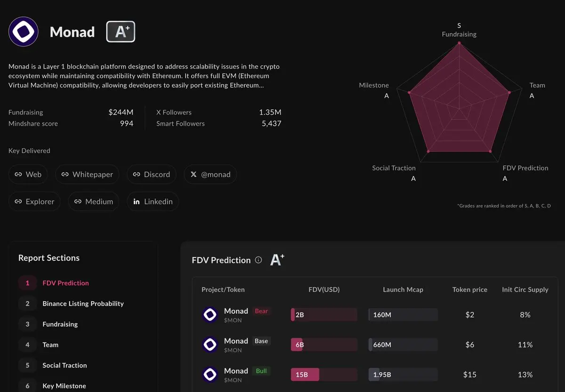
Task: Click the 660M Launch Mcap bar
Action: [x=403, y=345]
